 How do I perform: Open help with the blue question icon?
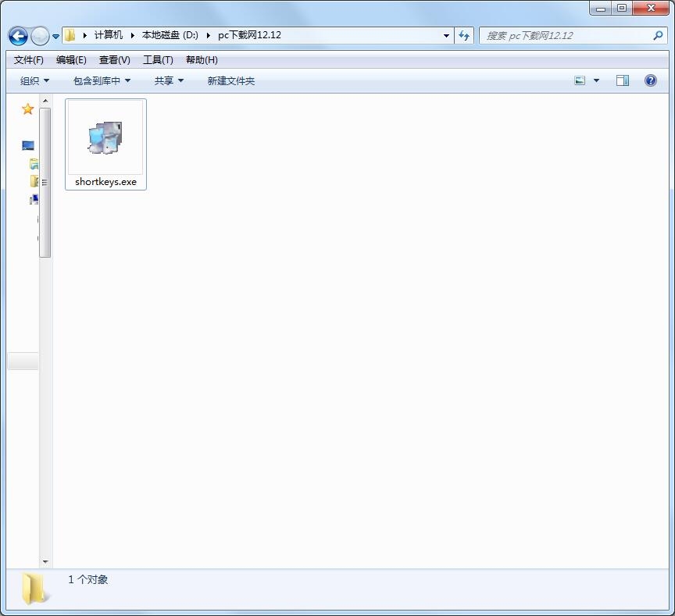(651, 80)
